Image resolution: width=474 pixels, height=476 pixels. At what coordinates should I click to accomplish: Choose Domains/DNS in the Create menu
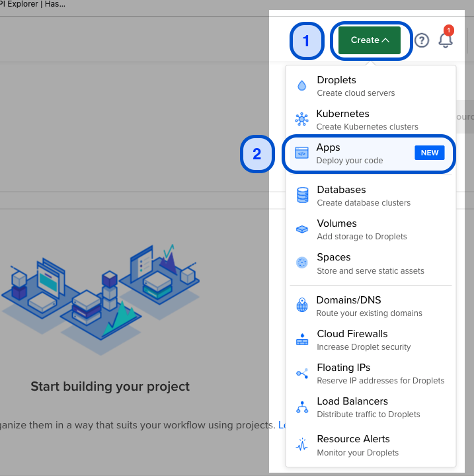point(370,306)
